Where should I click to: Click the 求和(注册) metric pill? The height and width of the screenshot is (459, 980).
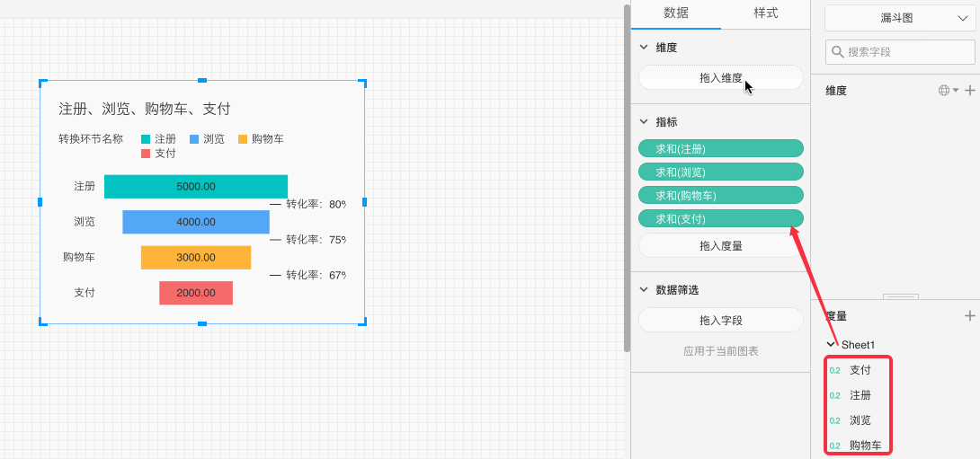(720, 149)
